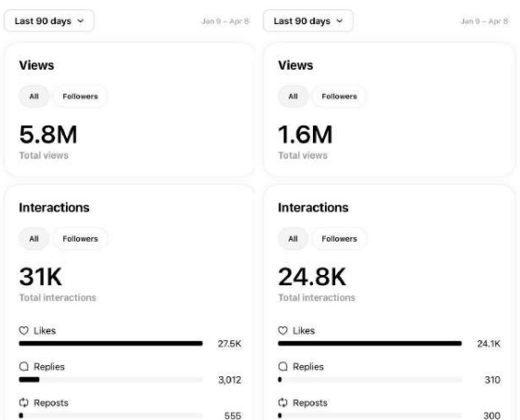Click the Replies bubble icon in left panel
This screenshot has width=520, height=420.
coord(23,367)
